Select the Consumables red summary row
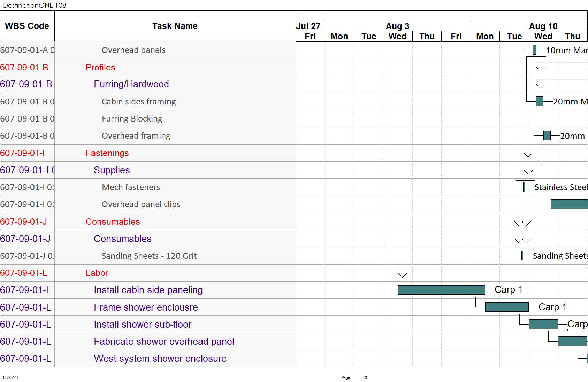 [x=148, y=221]
